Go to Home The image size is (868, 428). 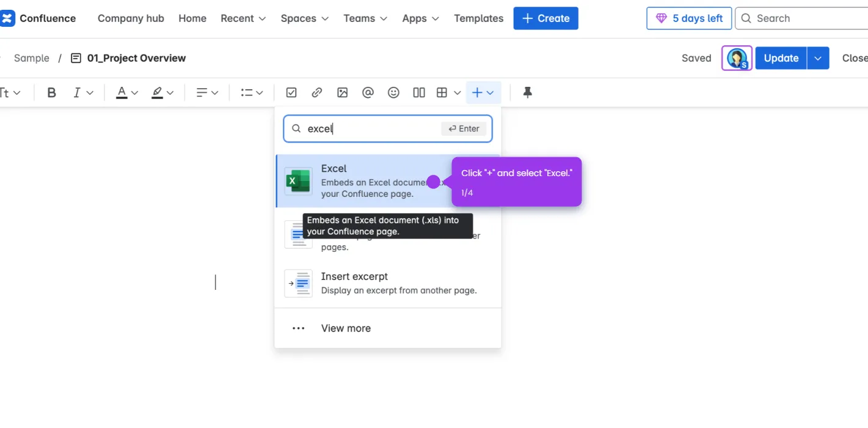coord(192,18)
